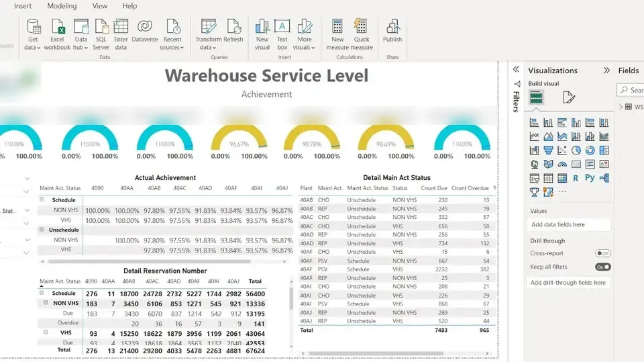Click the 7483 total Count Due cell

[441, 330]
